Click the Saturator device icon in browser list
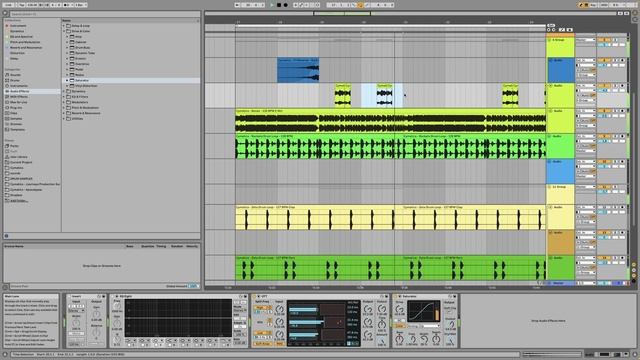 72,80
